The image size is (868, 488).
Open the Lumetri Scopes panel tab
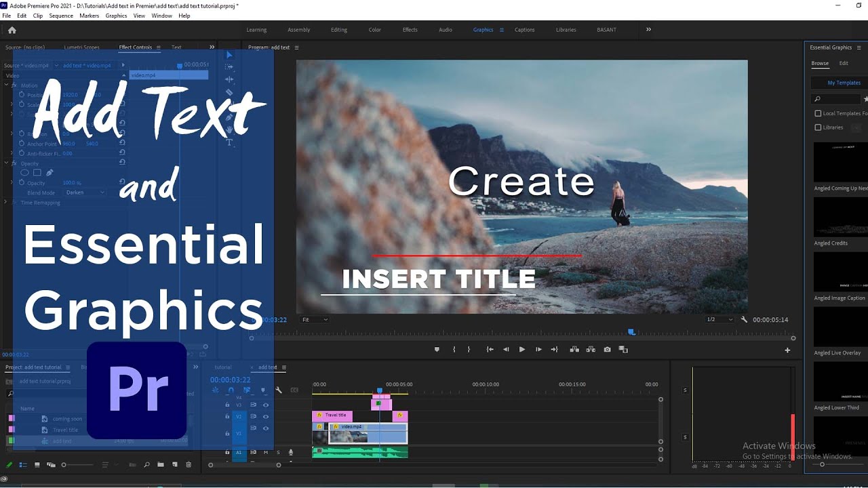click(x=81, y=47)
